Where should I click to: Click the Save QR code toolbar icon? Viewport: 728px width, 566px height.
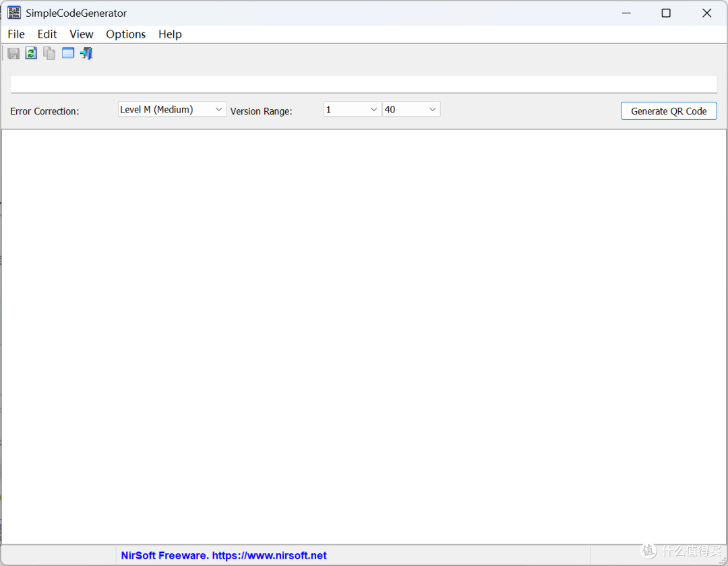coord(13,53)
